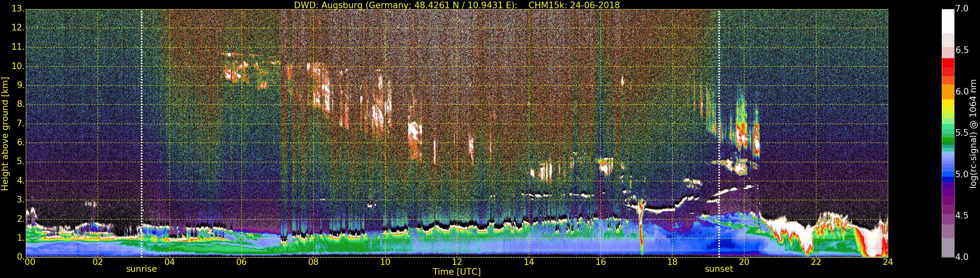Click the height axis tick '2.'
Image resolution: width=980 pixels, height=278 pixels.
[21, 218]
